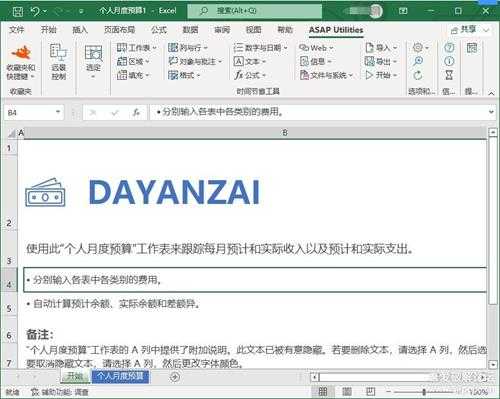Click the question mark help icon in the ribbon
The width and height of the screenshot is (500, 399).
tap(449, 48)
